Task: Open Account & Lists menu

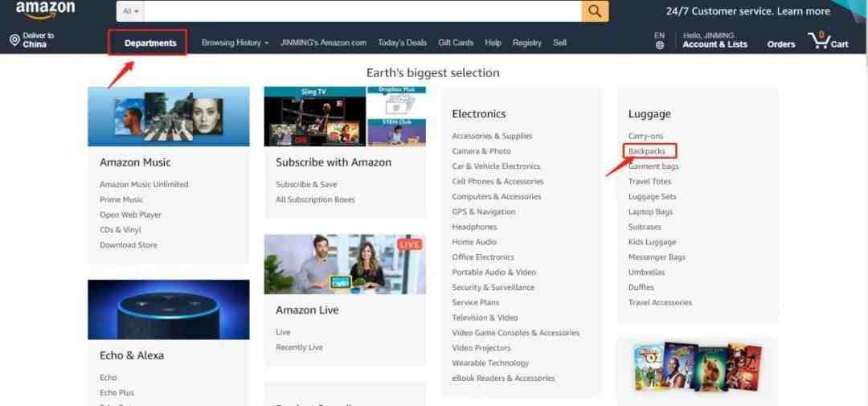Action: click(x=714, y=44)
